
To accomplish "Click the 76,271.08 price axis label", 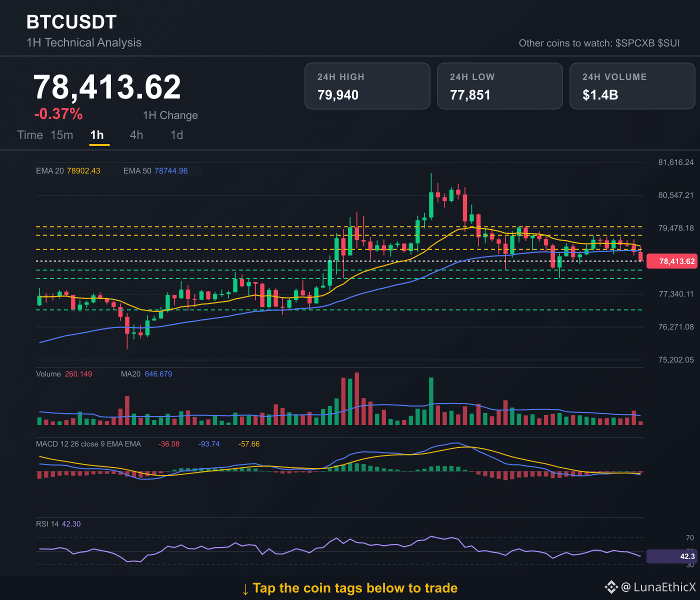I will coord(676,327).
